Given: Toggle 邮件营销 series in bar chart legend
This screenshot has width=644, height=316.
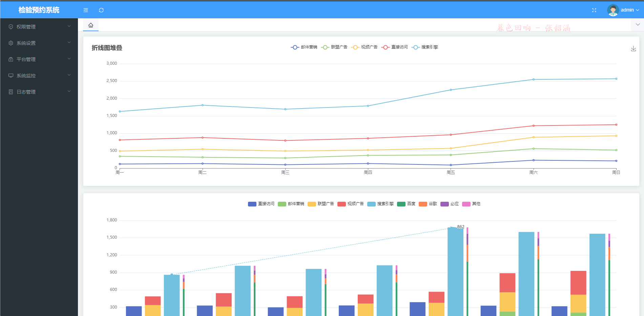Looking at the screenshot, I should [291, 204].
